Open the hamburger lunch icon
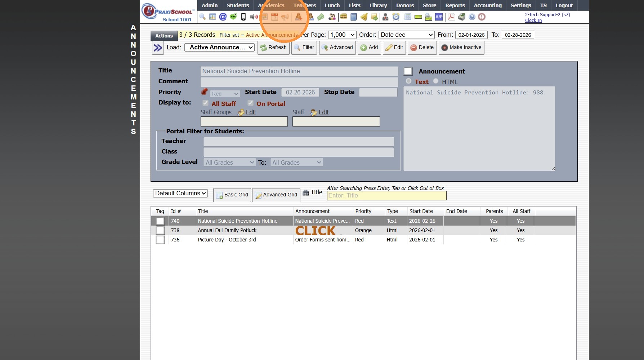This screenshot has height=360, width=644. pos(344,17)
